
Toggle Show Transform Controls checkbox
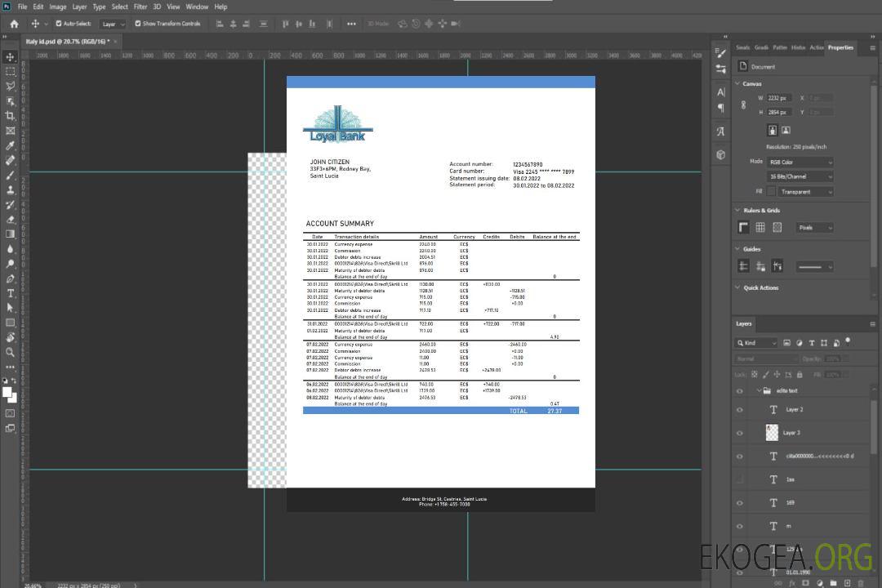pos(137,24)
